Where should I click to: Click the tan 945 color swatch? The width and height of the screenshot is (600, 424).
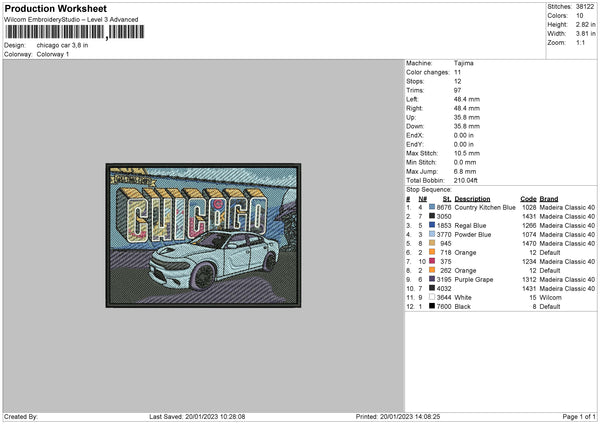click(432, 243)
